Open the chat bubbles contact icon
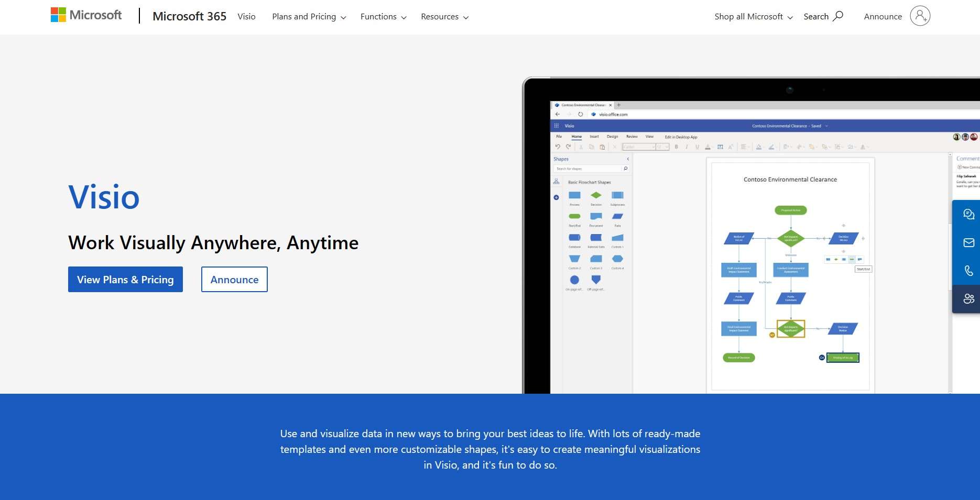This screenshot has width=980, height=500. pos(968,214)
